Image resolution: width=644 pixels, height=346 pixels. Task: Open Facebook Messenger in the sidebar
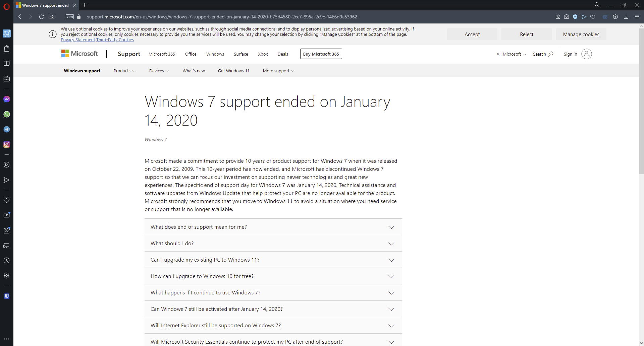click(7, 99)
